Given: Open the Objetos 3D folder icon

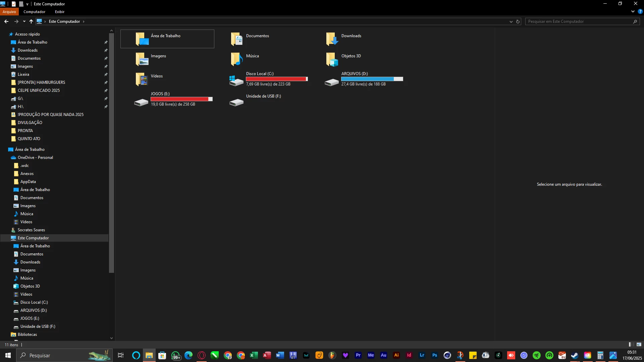Looking at the screenshot, I should (332, 59).
